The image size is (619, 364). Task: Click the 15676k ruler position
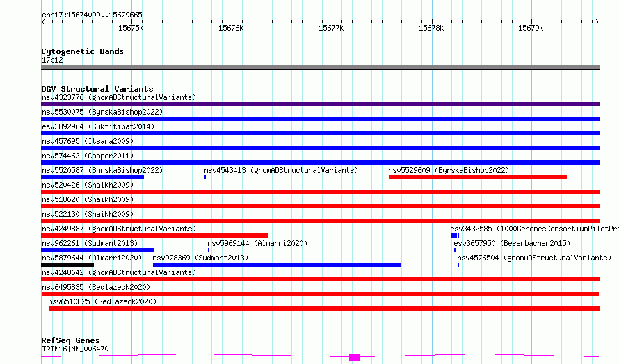click(x=231, y=28)
